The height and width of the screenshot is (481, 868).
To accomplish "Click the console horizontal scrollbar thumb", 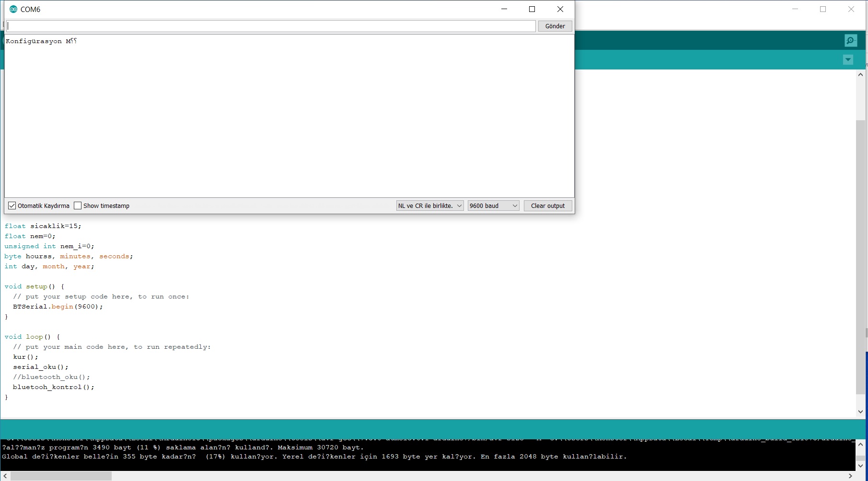I will coord(61,476).
